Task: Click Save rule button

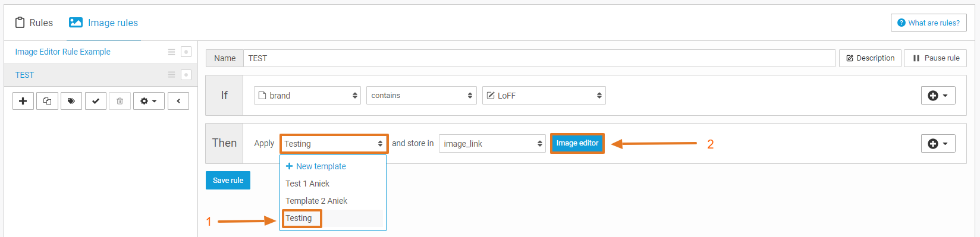Action: click(228, 180)
